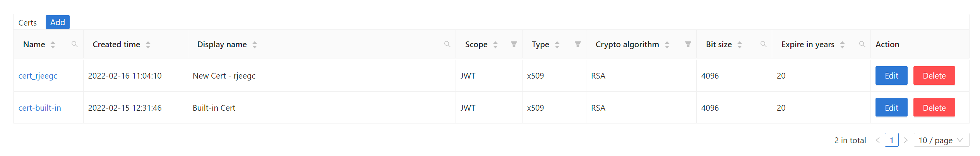Edit the cert_rjeegc certificate
The image size is (980, 156).
pos(891,76)
